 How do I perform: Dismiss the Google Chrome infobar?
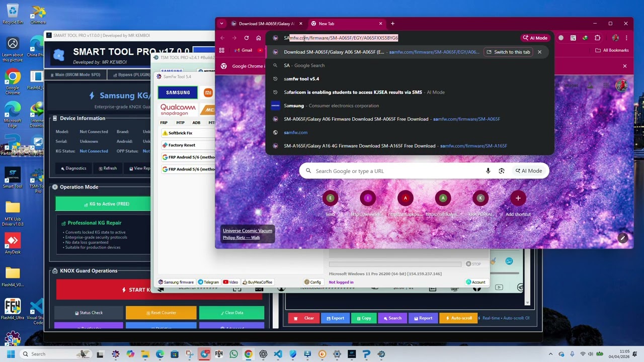(x=625, y=66)
